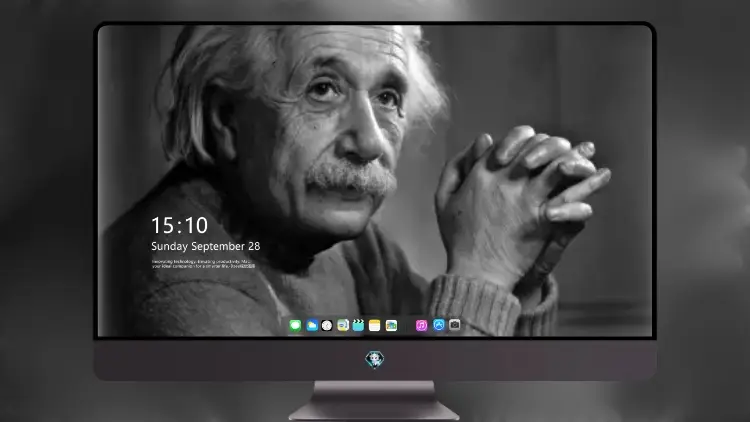Open the teal clapperboard video app
Image resolution: width=750 pixels, height=422 pixels.
[x=358, y=326]
